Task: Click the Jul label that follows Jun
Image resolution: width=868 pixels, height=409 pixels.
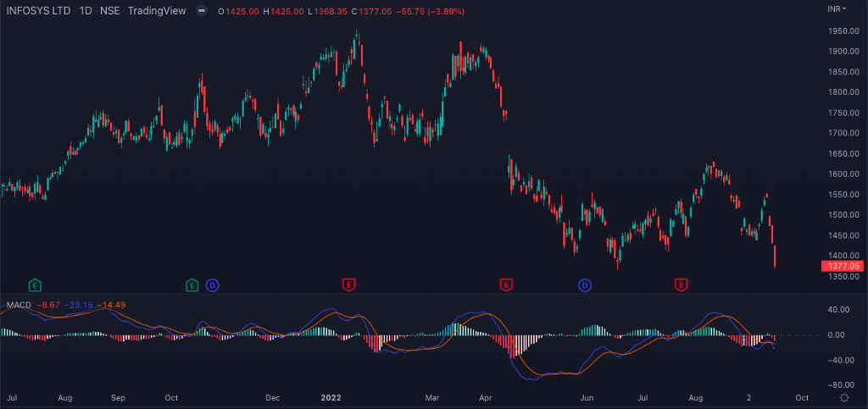Action: pyautogui.click(x=643, y=398)
